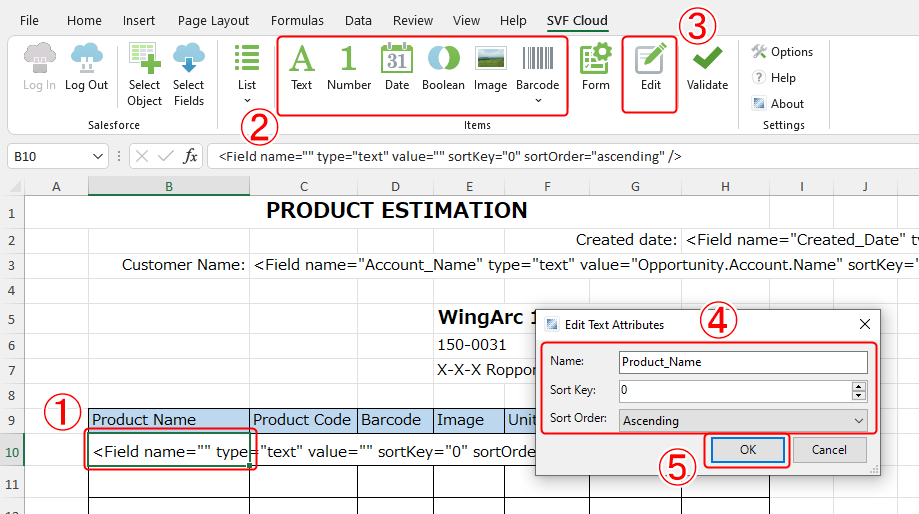Click Cancel in Edit Text Attributes
The width and height of the screenshot is (919, 514).
pyautogui.click(x=829, y=450)
